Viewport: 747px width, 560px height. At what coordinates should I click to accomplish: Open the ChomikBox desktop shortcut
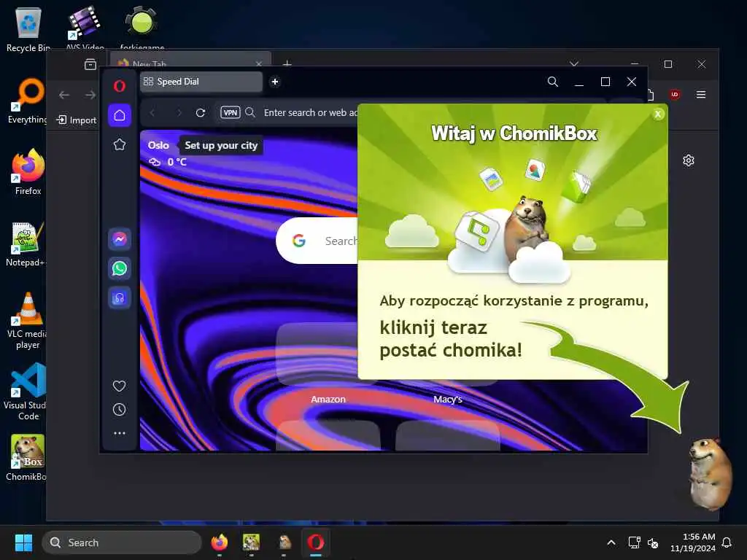coord(27,458)
